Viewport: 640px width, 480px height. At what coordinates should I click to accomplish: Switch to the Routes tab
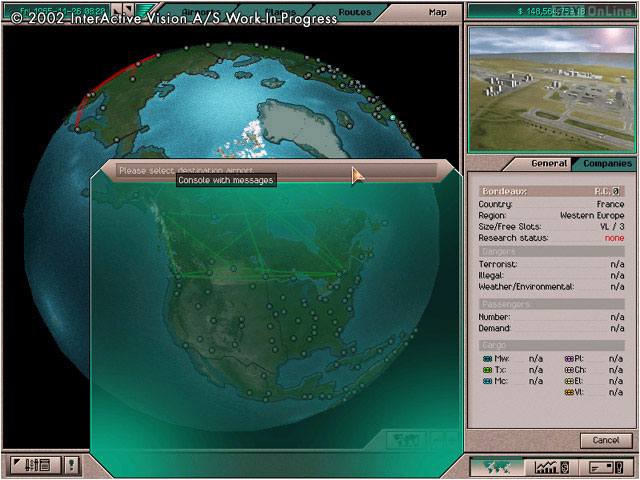[x=354, y=12]
